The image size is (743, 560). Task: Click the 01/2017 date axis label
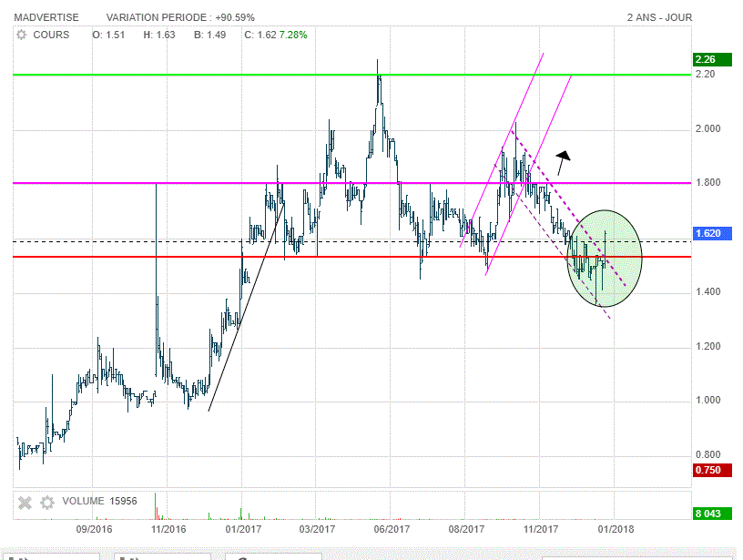point(243,529)
